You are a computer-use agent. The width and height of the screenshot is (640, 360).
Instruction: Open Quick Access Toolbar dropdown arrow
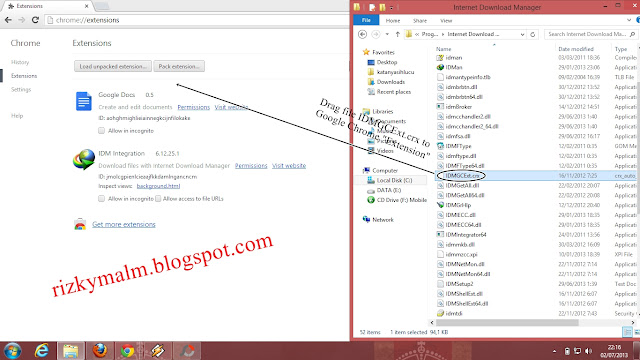pyautogui.click(x=391, y=7)
